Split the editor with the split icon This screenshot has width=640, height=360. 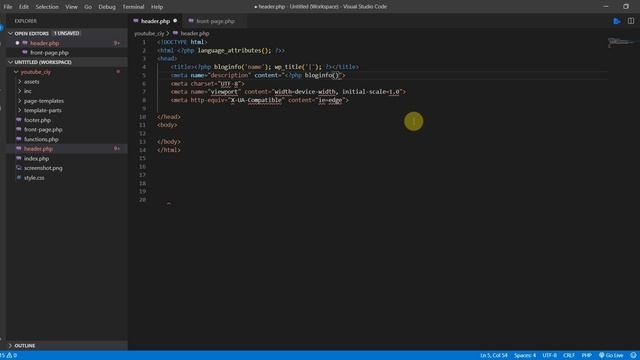click(x=631, y=21)
